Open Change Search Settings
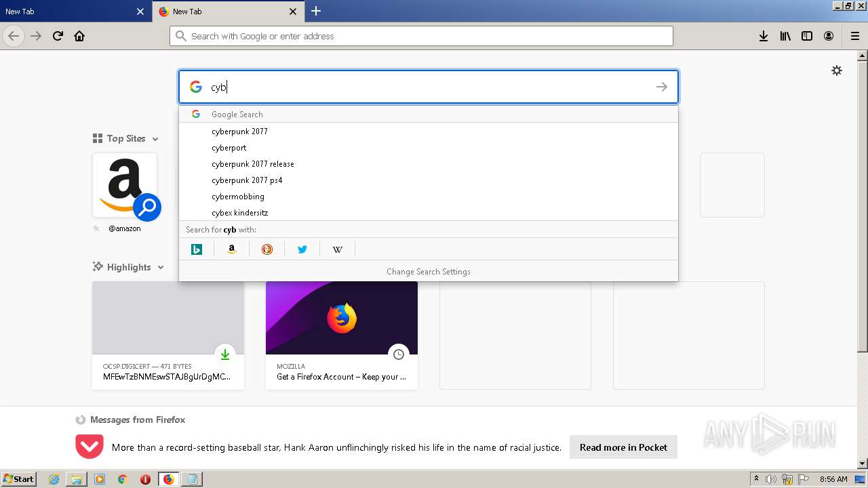This screenshot has width=868, height=488. (429, 271)
